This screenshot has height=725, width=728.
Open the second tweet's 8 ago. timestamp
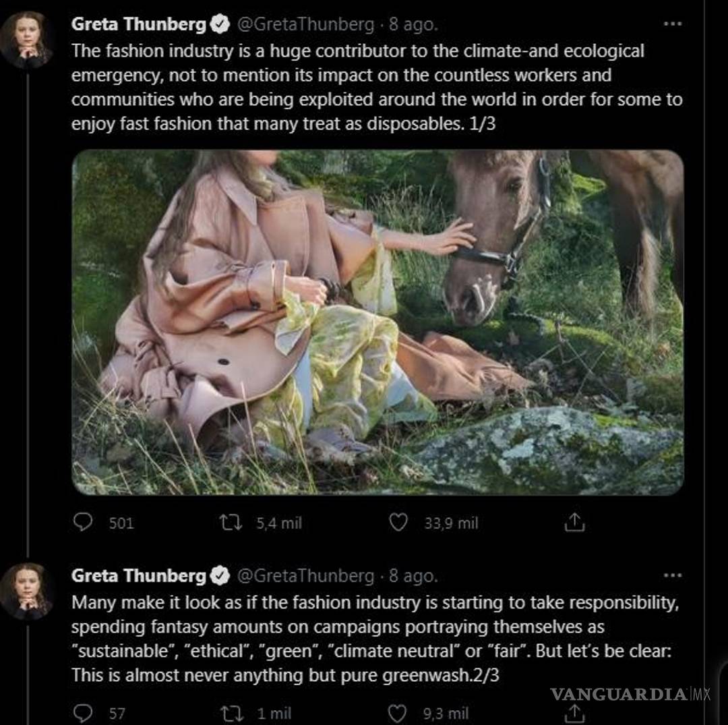point(413,575)
